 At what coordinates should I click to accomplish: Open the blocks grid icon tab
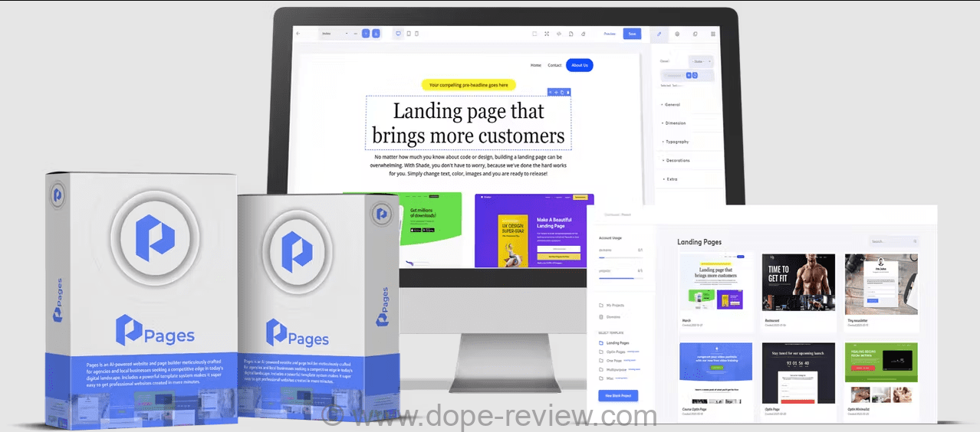pos(713,34)
